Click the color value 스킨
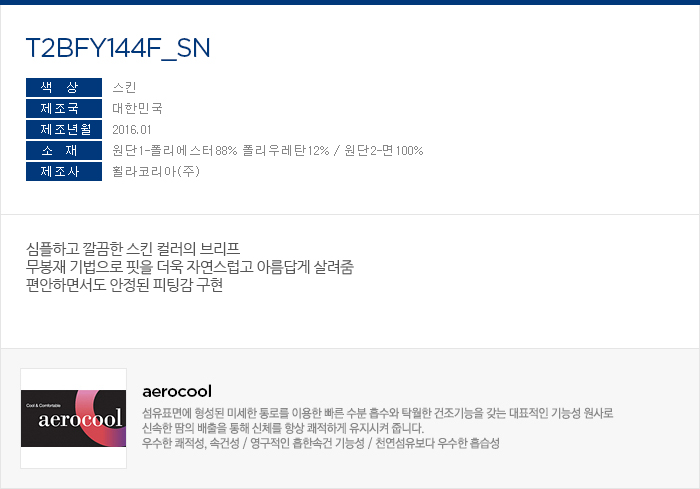The width and height of the screenshot is (700, 489). (124, 87)
